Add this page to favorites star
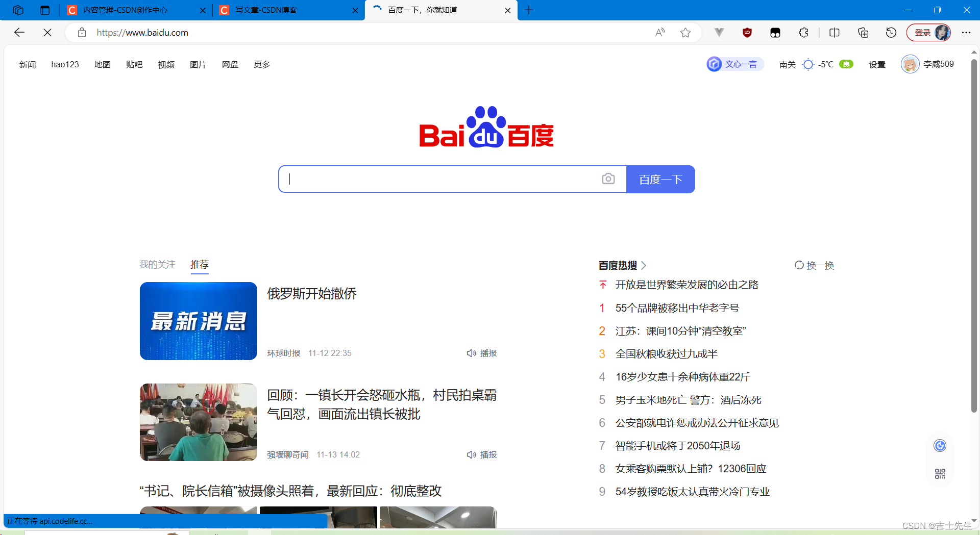 (x=685, y=33)
